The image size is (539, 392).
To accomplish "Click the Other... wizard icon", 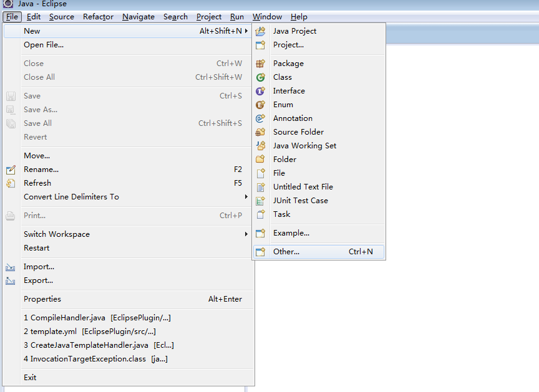I will (x=261, y=252).
